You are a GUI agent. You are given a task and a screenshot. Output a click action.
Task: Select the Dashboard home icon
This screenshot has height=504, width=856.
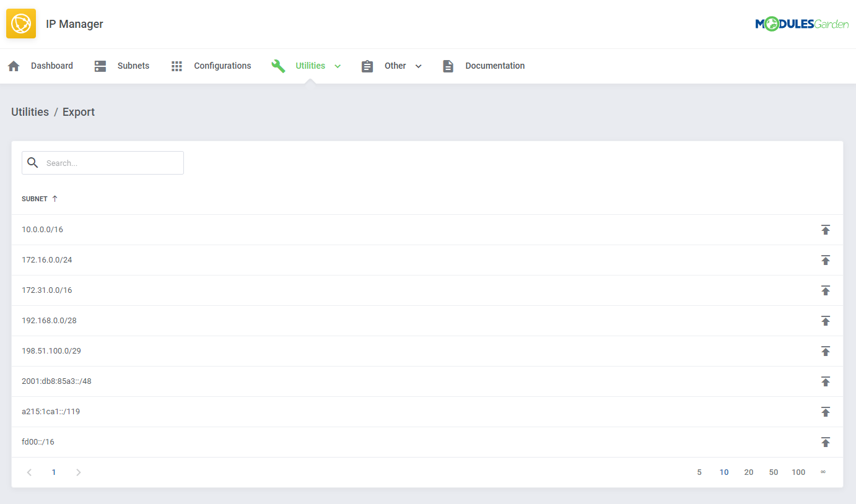(x=13, y=66)
